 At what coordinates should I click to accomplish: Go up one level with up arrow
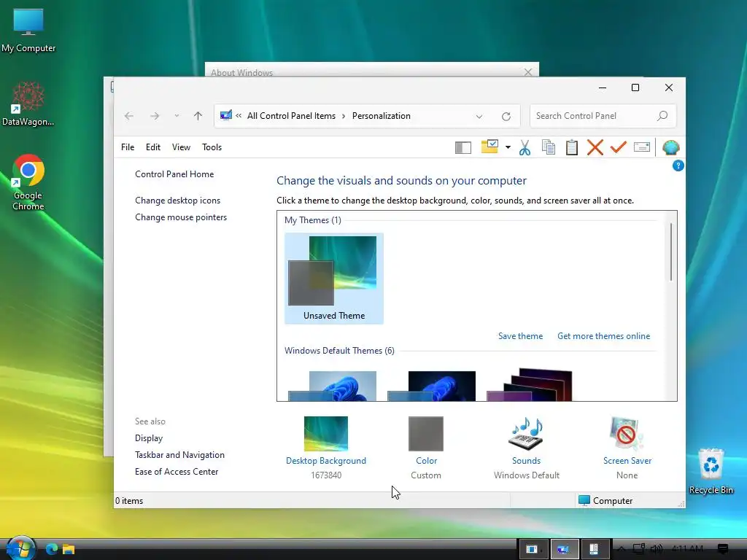coord(198,116)
